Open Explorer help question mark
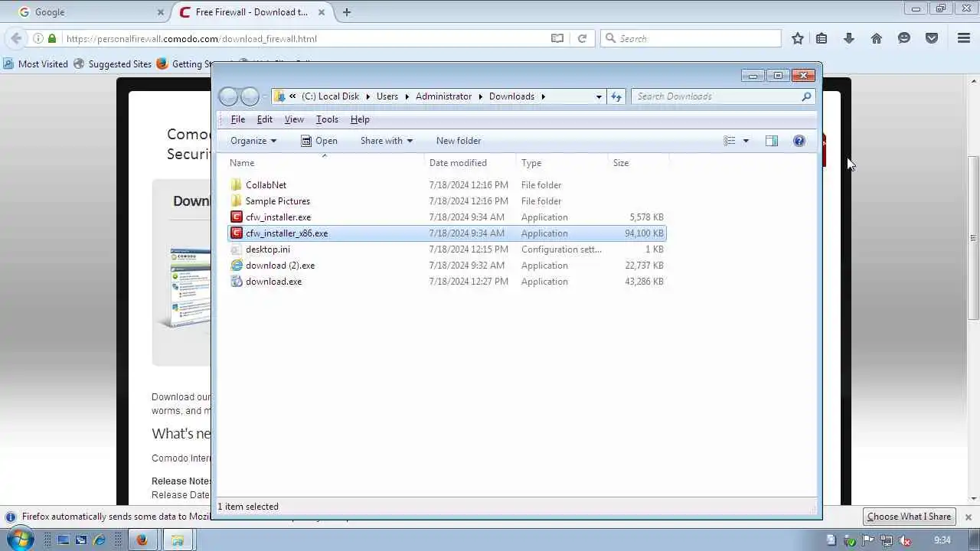980x551 pixels. click(x=799, y=141)
